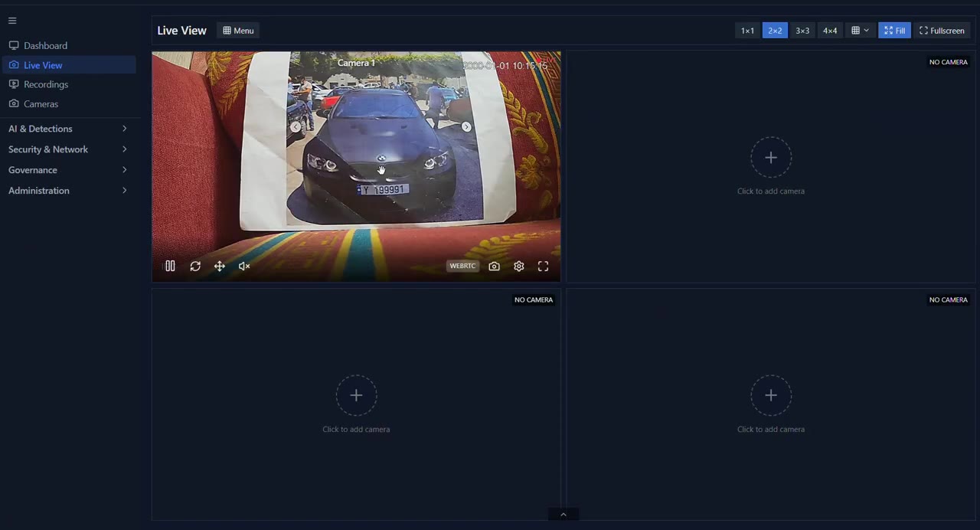The width and height of the screenshot is (980, 530).
Task: Open the Recordings page
Action: 69,84
